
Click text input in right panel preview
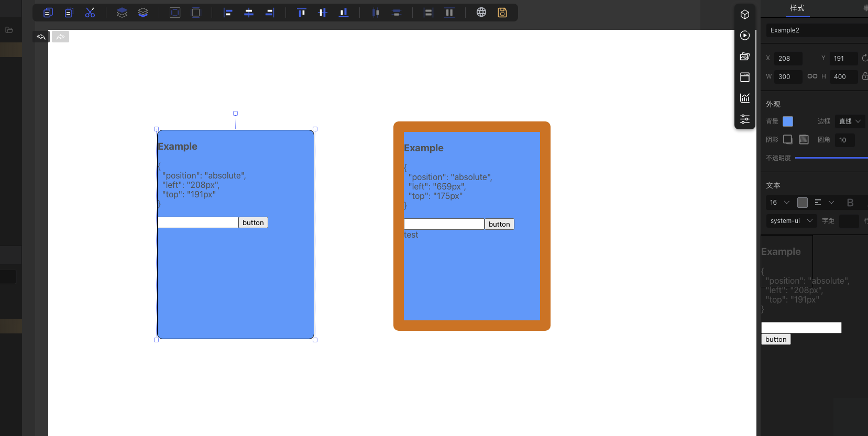coord(801,328)
